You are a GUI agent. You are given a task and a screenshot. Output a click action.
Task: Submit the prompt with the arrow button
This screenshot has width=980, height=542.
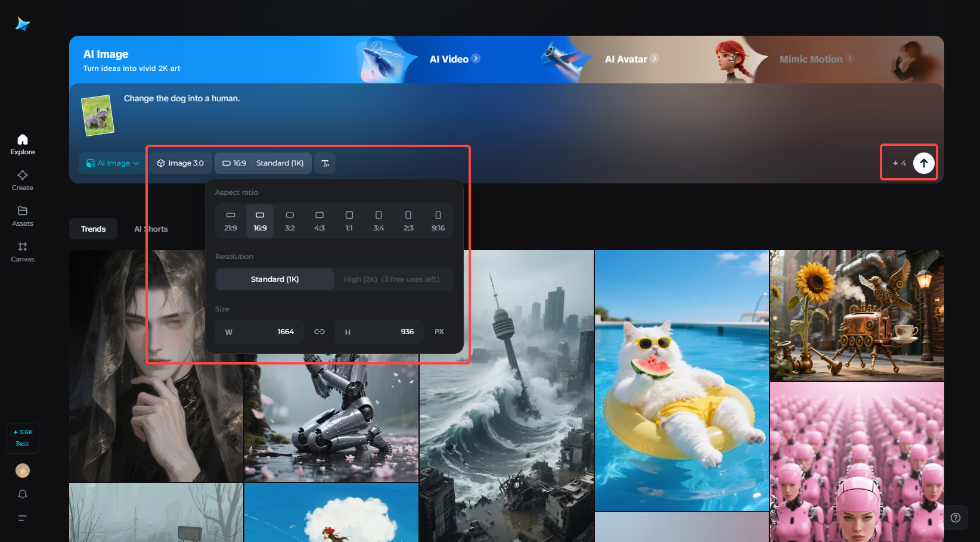coord(923,163)
